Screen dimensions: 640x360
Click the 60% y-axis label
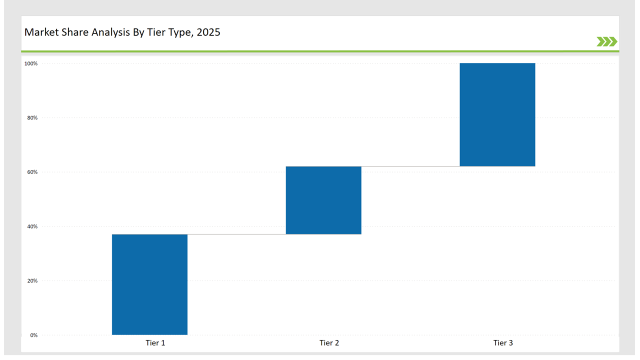(32, 172)
